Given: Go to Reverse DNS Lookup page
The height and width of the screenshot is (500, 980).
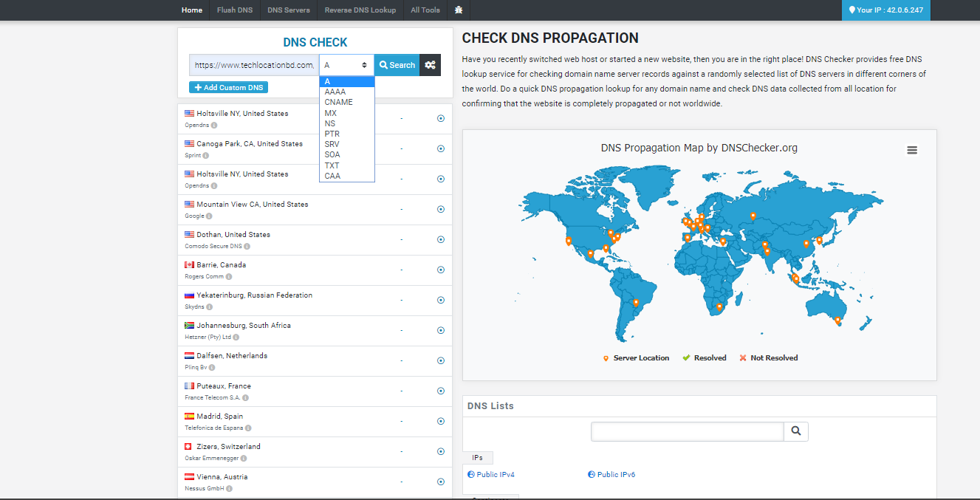Looking at the screenshot, I should [360, 10].
